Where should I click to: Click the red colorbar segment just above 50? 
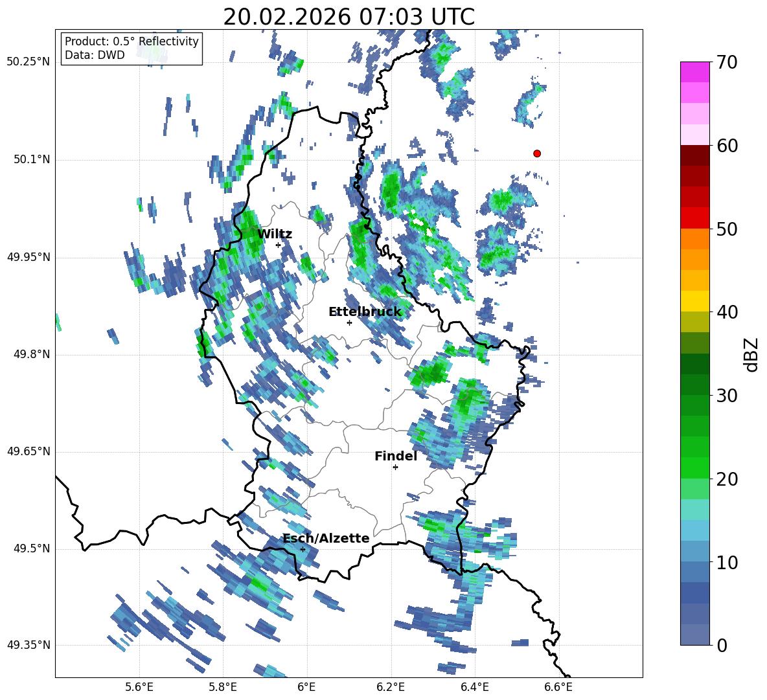coord(694,218)
